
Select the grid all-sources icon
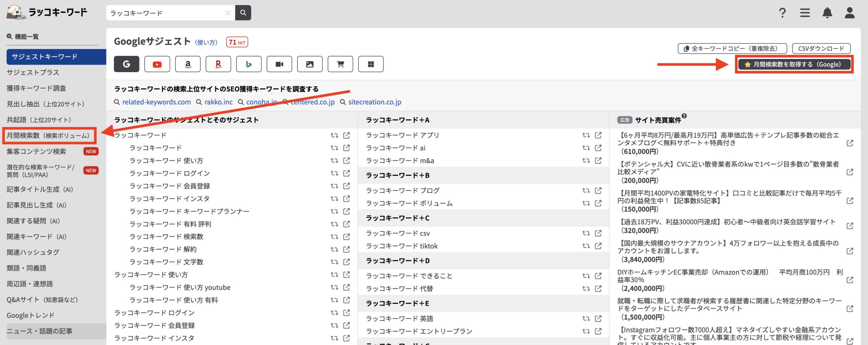point(371,64)
